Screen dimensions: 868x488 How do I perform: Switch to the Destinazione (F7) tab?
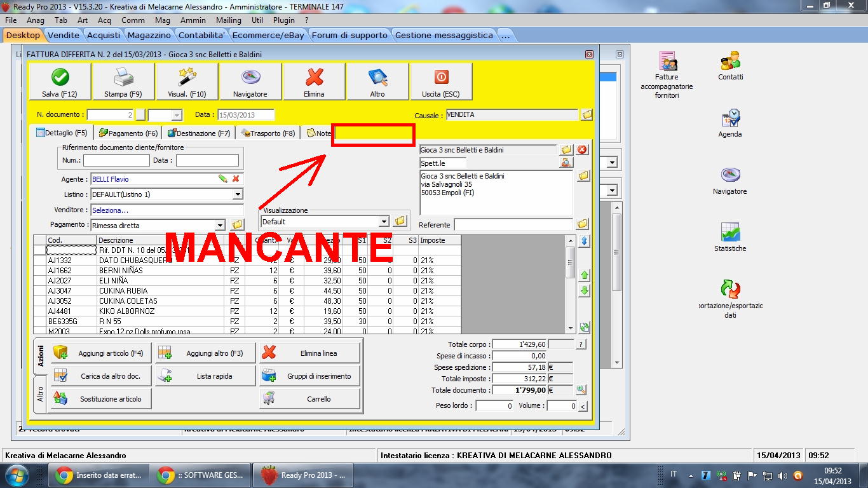click(198, 133)
